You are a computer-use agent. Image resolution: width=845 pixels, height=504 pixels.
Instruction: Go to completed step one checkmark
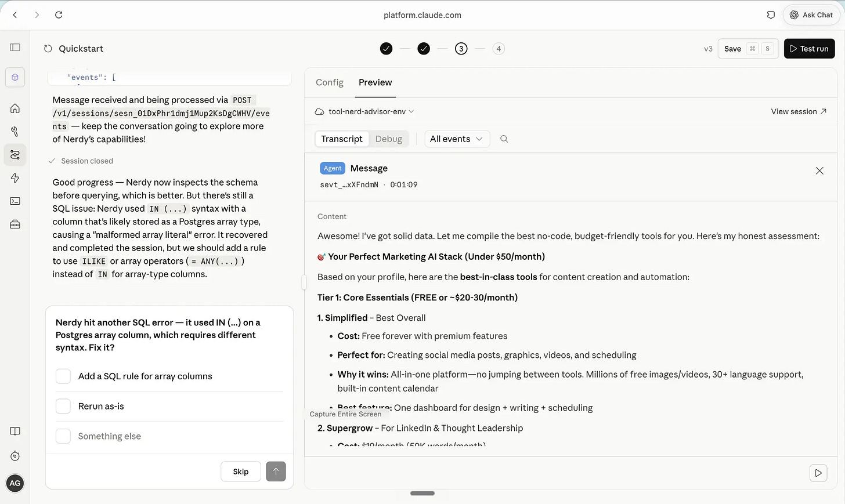[387, 49]
